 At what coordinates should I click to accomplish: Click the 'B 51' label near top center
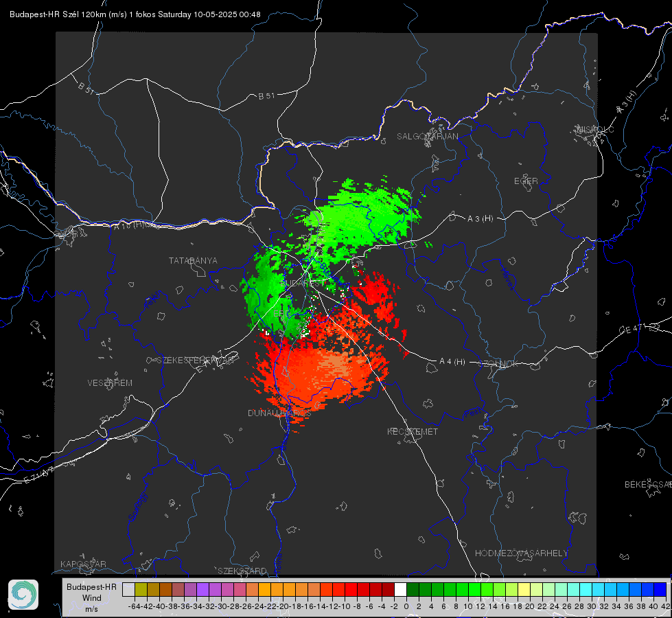click(266, 96)
